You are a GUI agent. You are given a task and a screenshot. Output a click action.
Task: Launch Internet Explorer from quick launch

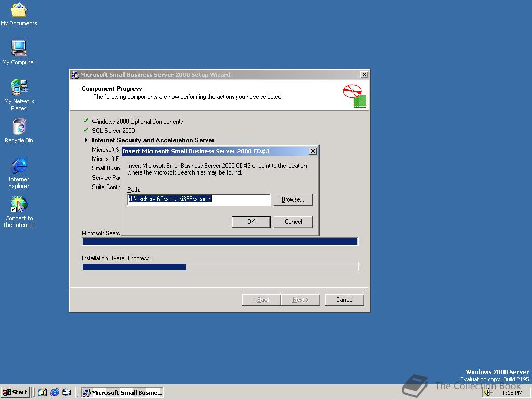coord(55,393)
